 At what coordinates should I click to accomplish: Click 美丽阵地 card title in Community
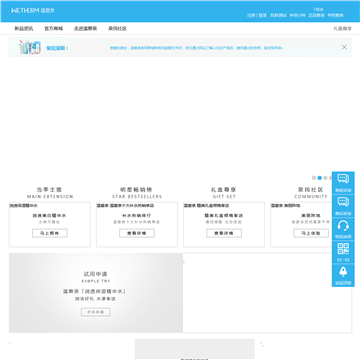click(311, 216)
